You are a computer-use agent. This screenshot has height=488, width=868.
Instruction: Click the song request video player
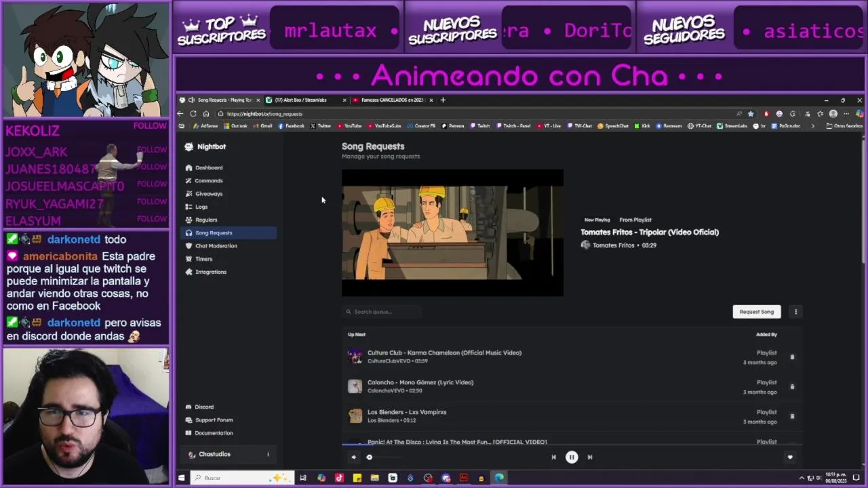pyautogui.click(x=452, y=232)
